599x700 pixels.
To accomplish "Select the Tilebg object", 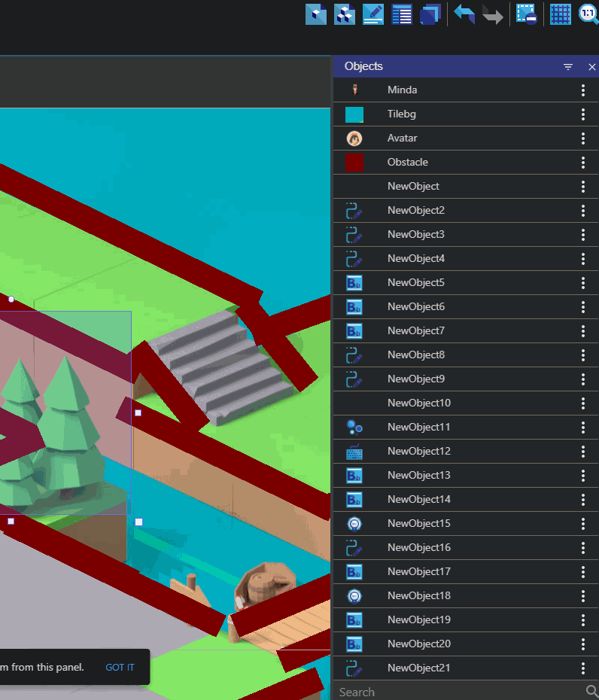I will [466, 114].
